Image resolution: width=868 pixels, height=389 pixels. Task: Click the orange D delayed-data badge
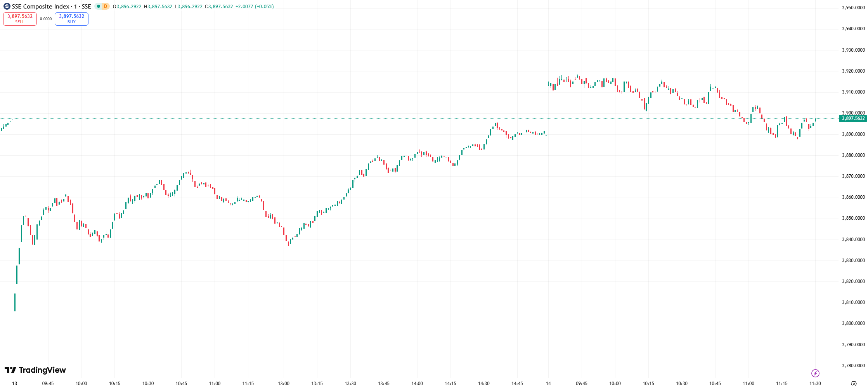(105, 7)
